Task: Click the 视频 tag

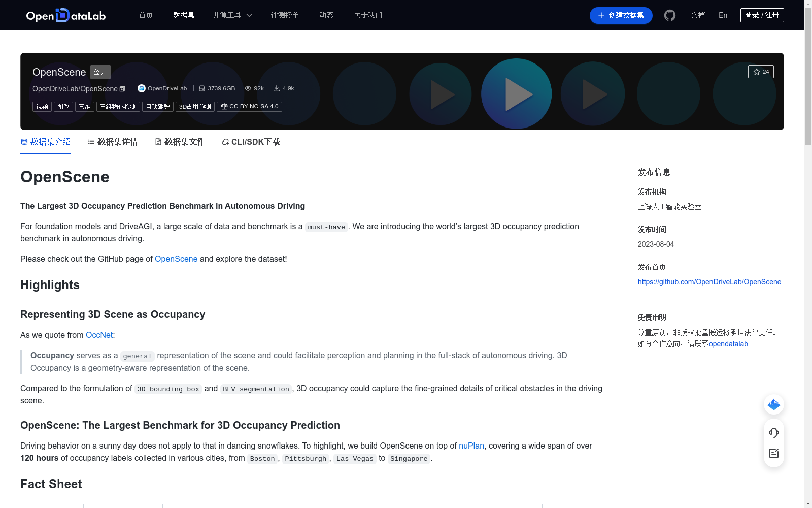Action: click(x=42, y=107)
